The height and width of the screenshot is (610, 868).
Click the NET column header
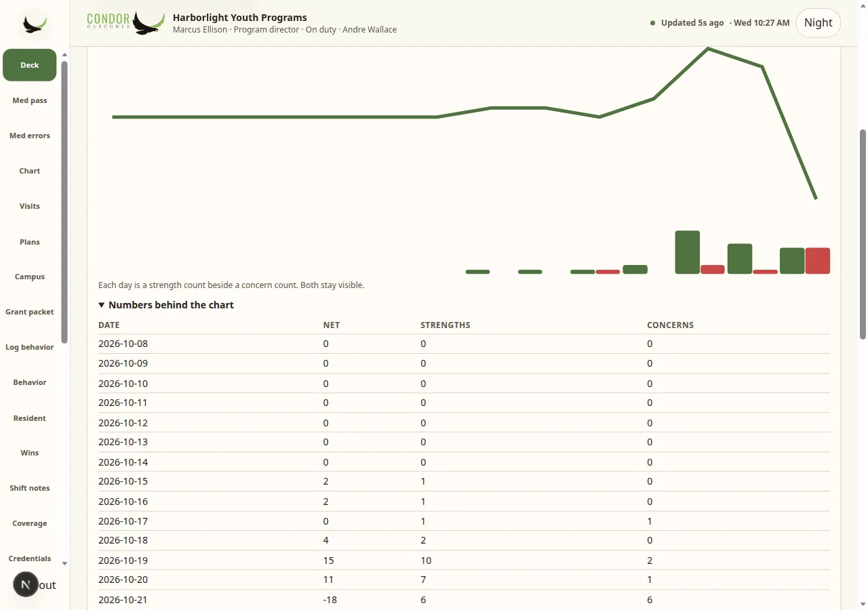(x=332, y=325)
